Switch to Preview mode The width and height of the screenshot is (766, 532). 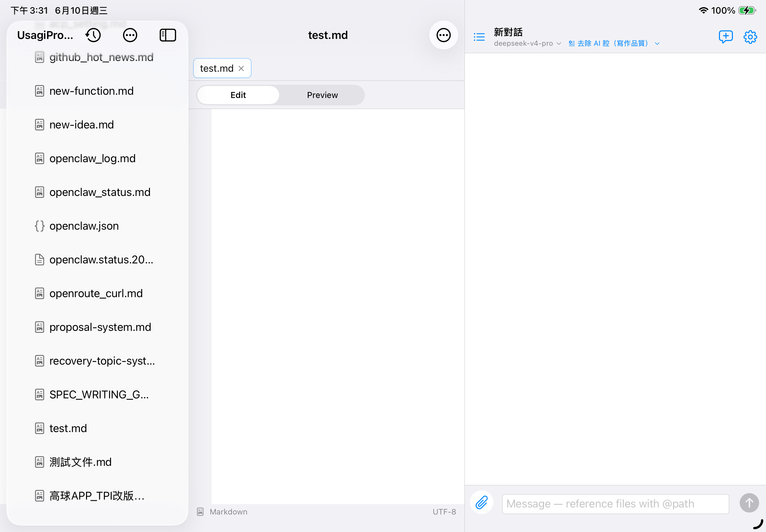tap(322, 95)
